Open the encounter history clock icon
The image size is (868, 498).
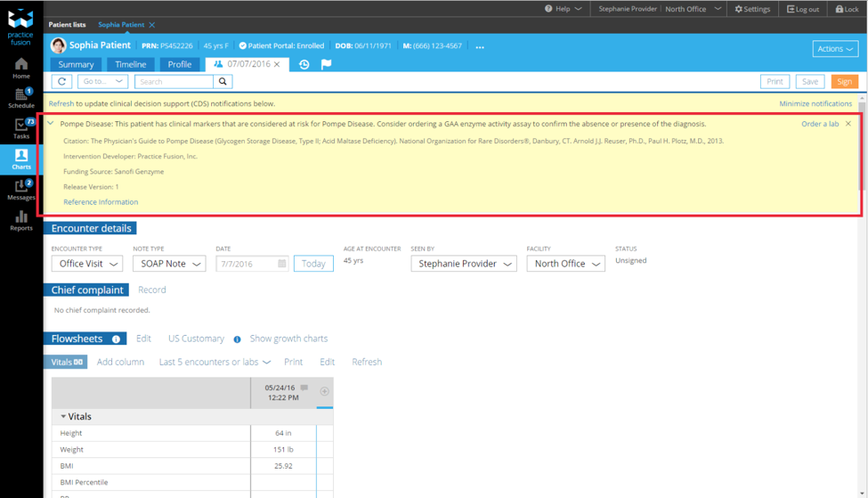tap(304, 64)
